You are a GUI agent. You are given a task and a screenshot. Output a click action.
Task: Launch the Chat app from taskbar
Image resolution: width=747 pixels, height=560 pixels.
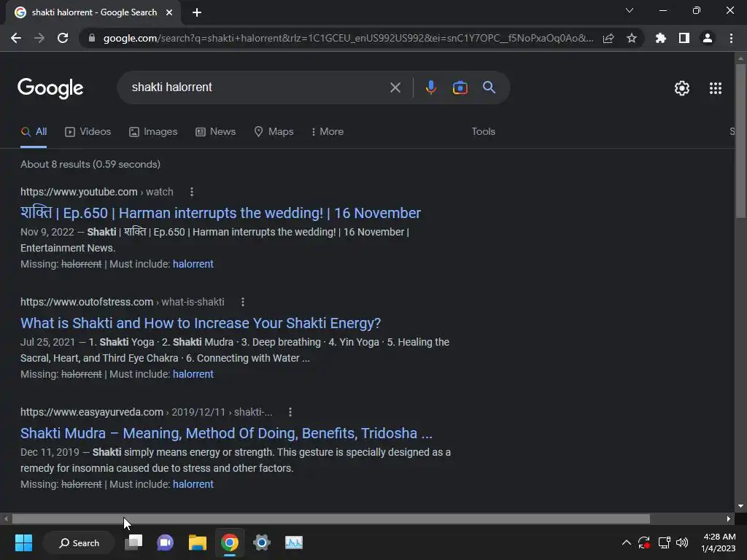click(x=166, y=542)
